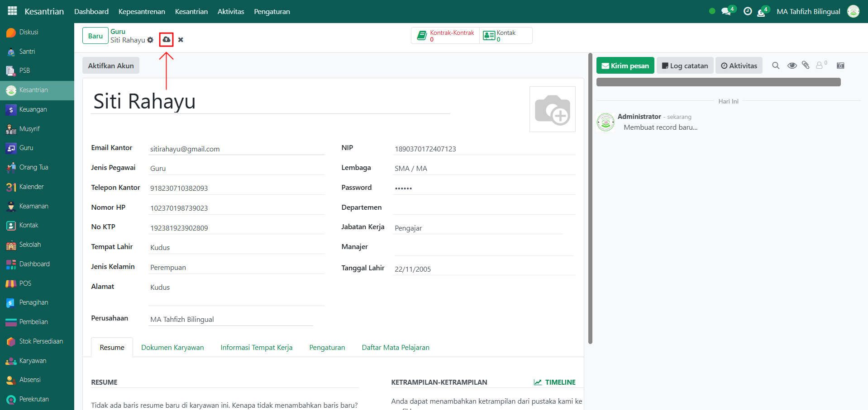
Task: Expand the Jenis Kelamin dropdown field
Action: (236, 268)
